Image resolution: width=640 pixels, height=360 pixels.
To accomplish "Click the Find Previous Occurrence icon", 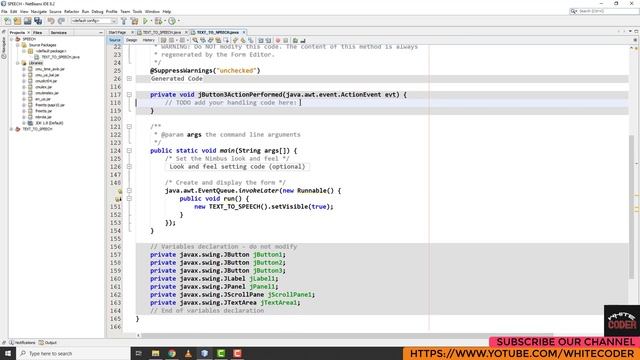I will point(203,40).
